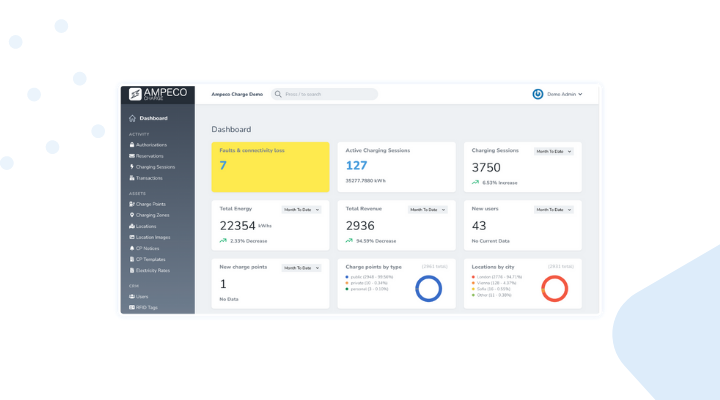The image size is (720, 400).
Task: Click the Locations sidebar icon
Action: (132, 226)
